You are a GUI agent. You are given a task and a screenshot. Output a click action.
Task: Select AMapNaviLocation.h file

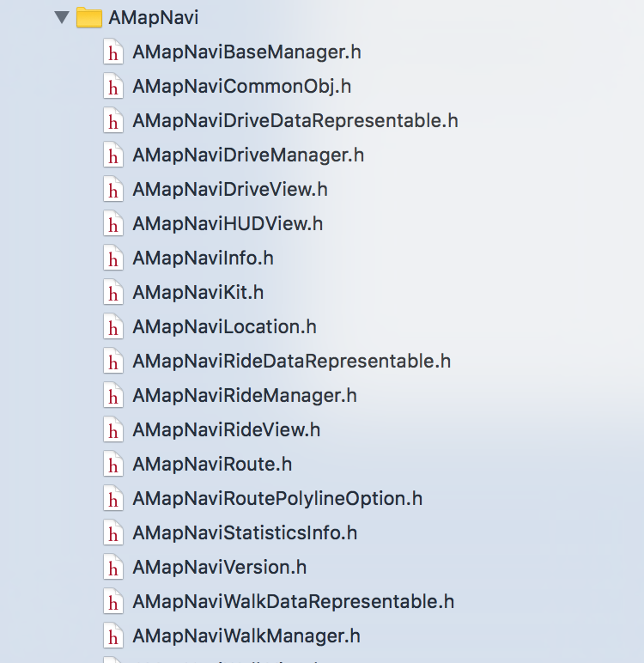[x=224, y=327]
